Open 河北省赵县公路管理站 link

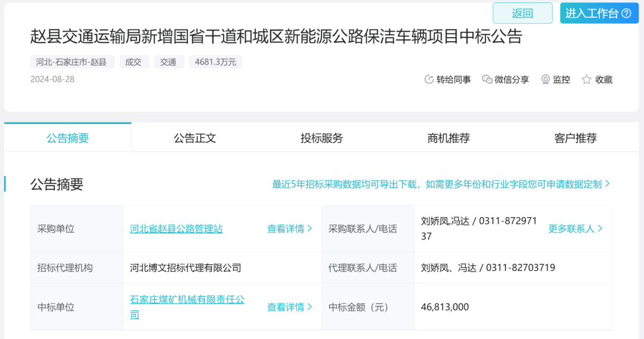coord(176,229)
